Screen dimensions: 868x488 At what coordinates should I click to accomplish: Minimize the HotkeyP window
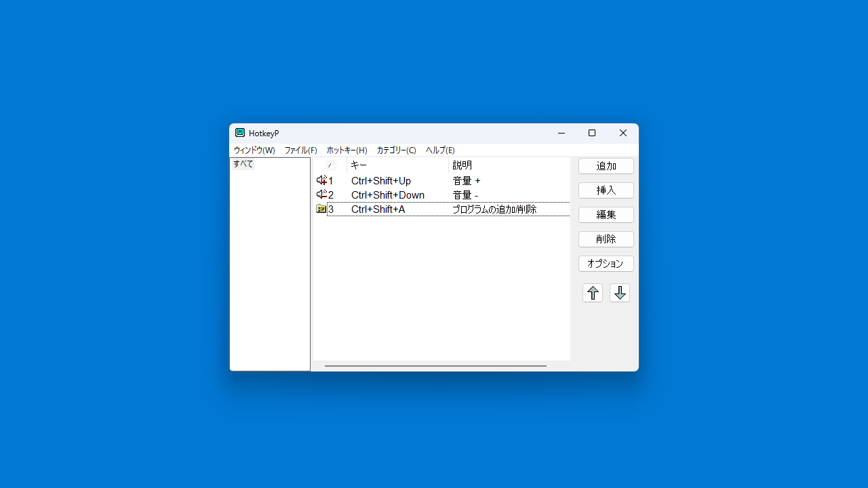tap(561, 133)
